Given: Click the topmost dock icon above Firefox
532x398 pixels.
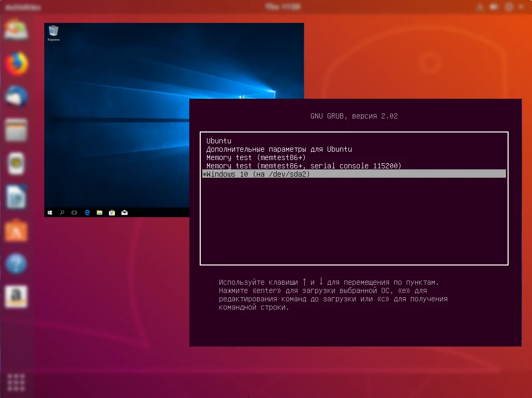Looking at the screenshot, I should click(16, 31).
